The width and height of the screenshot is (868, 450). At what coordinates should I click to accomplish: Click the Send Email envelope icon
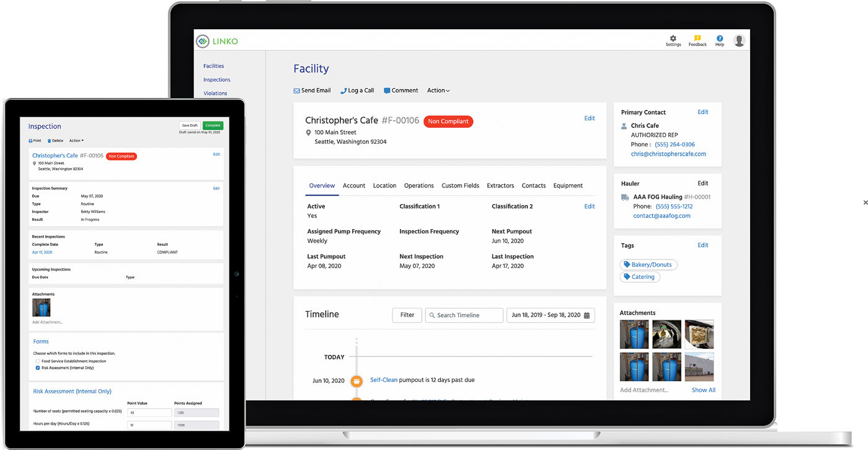click(x=296, y=91)
